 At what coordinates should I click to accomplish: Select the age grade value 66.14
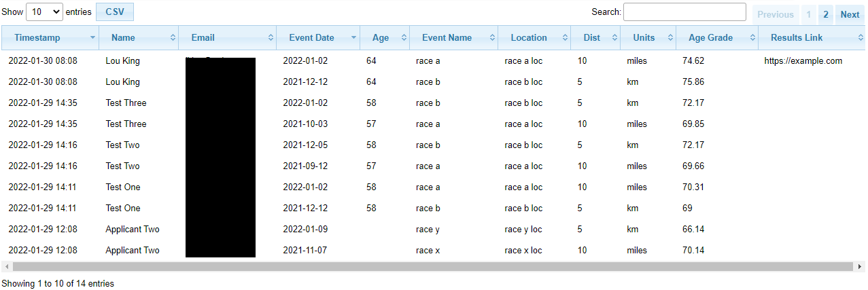(x=693, y=230)
